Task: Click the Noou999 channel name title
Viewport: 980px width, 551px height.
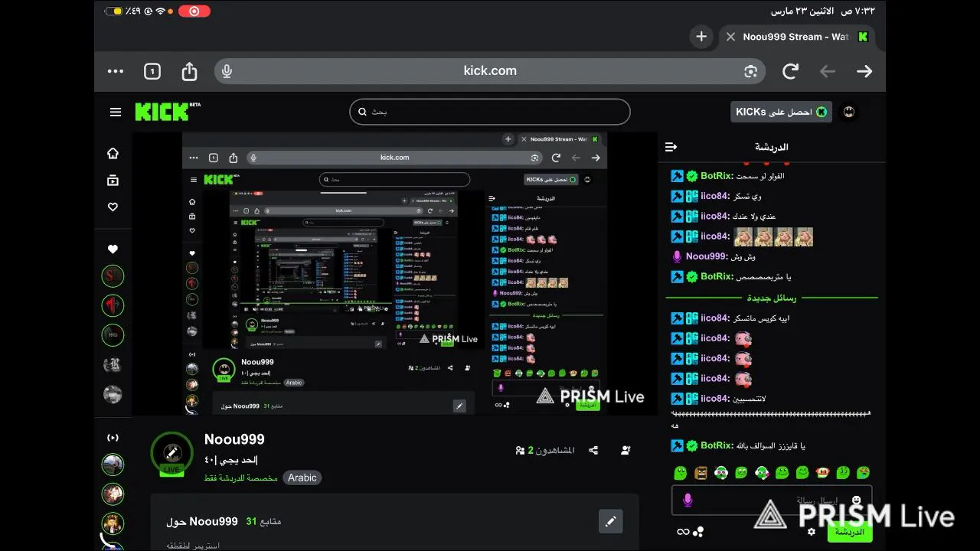Action: pyautogui.click(x=234, y=439)
